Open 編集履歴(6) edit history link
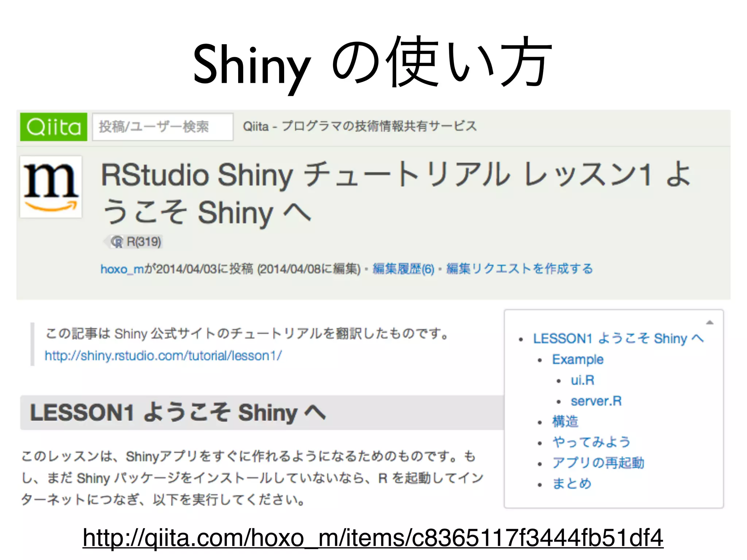 [x=403, y=269]
